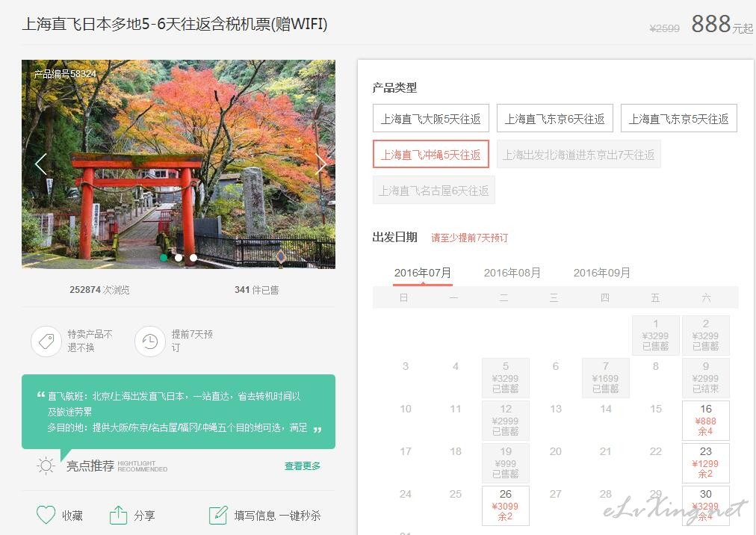This screenshot has height=535, width=756.
Task: Switch to the 2016年09月 tab
Action: pos(601,273)
